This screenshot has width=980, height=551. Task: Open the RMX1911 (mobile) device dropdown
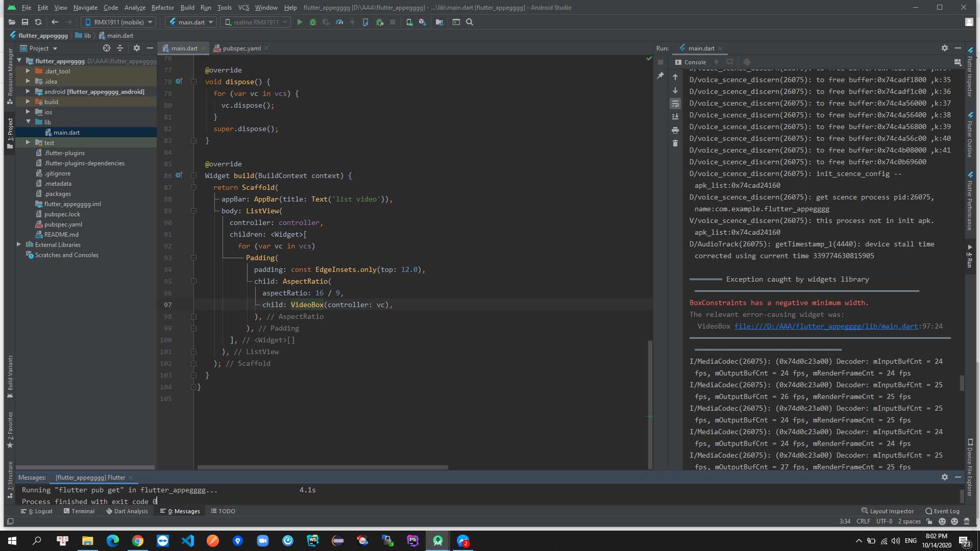(118, 22)
